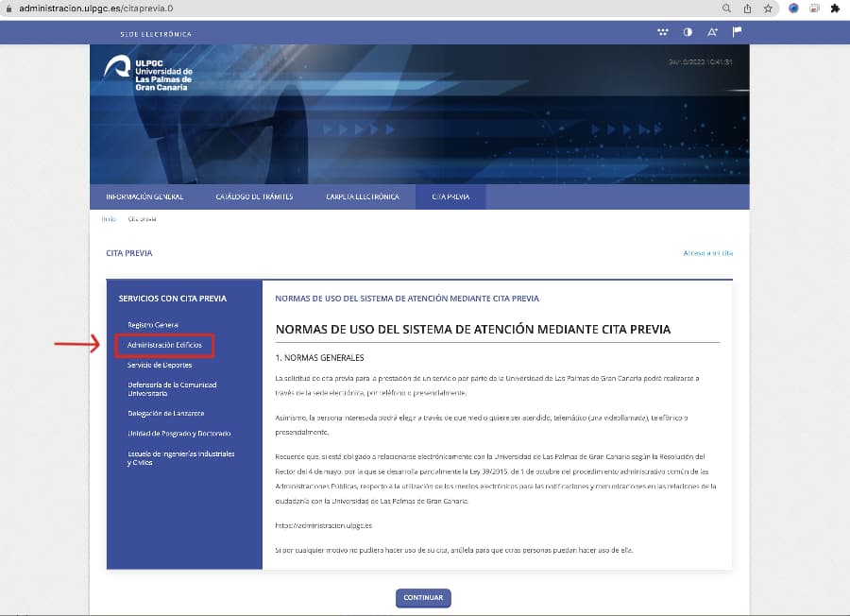
Task: Click the address bar lock icon
Action: click(x=8, y=9)
